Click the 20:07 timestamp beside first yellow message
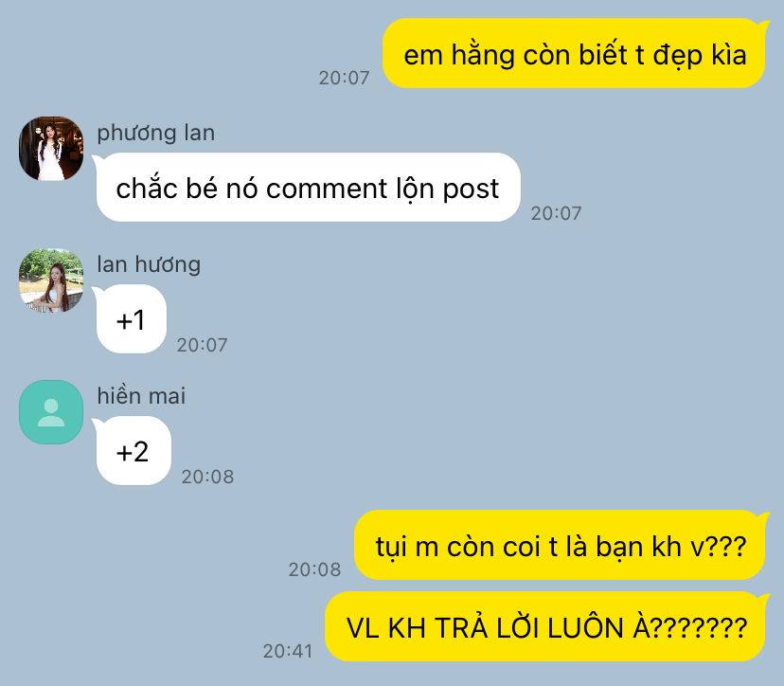This screenshot has height=686, width=784. point(344,78)
